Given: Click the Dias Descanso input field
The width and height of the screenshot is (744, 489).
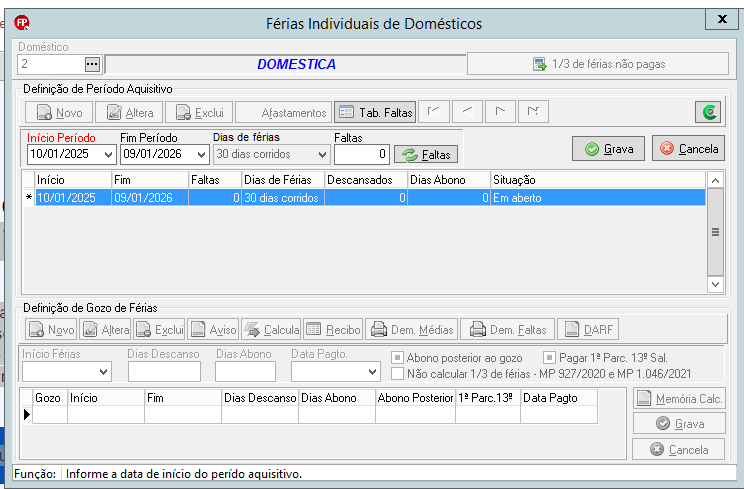Looking at the screenshot, I should point(164,372).
